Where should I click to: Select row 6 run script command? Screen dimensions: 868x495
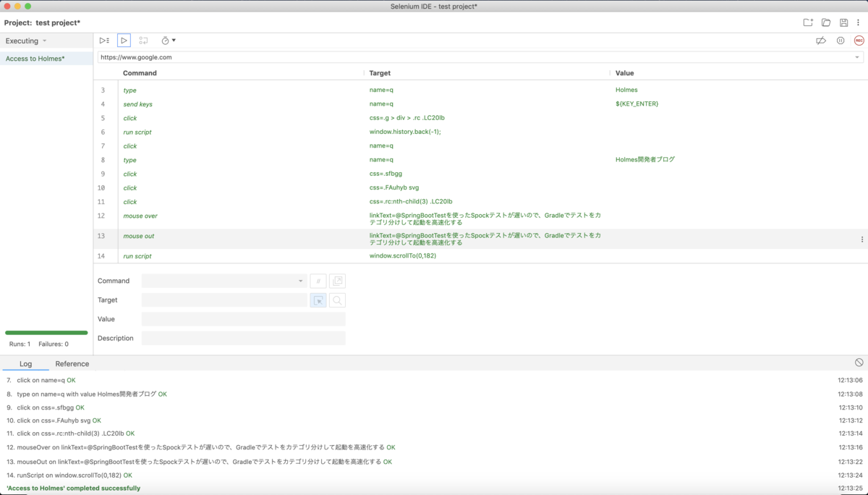point(480,132)
